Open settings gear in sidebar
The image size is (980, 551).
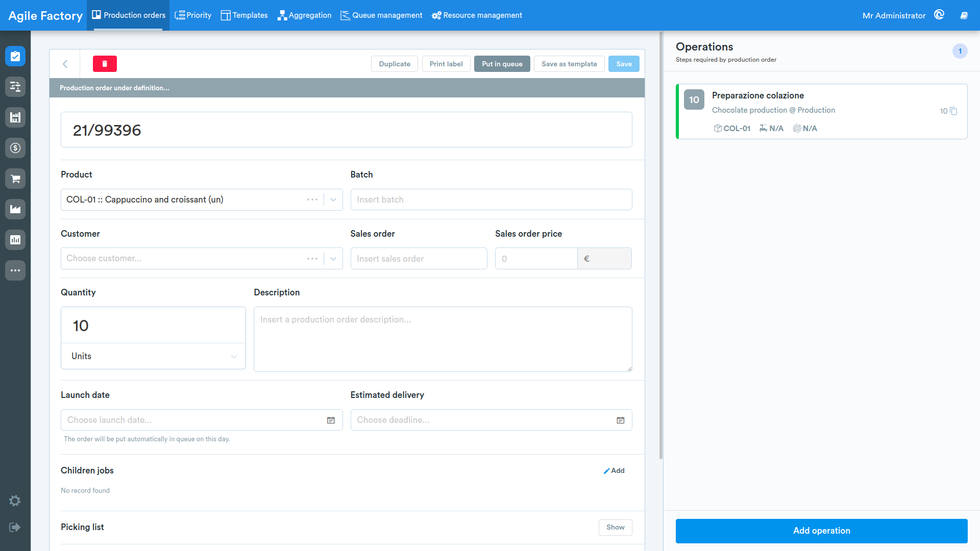15,500
